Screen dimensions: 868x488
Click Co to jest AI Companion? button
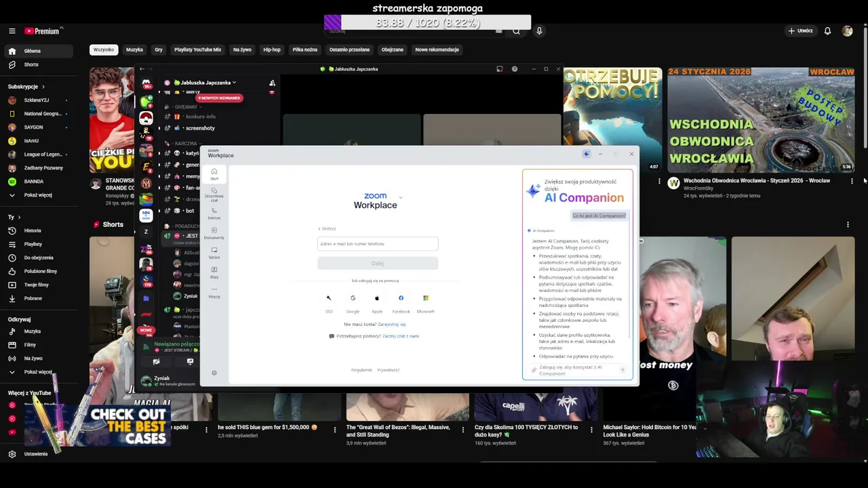[x=599, y=216]
